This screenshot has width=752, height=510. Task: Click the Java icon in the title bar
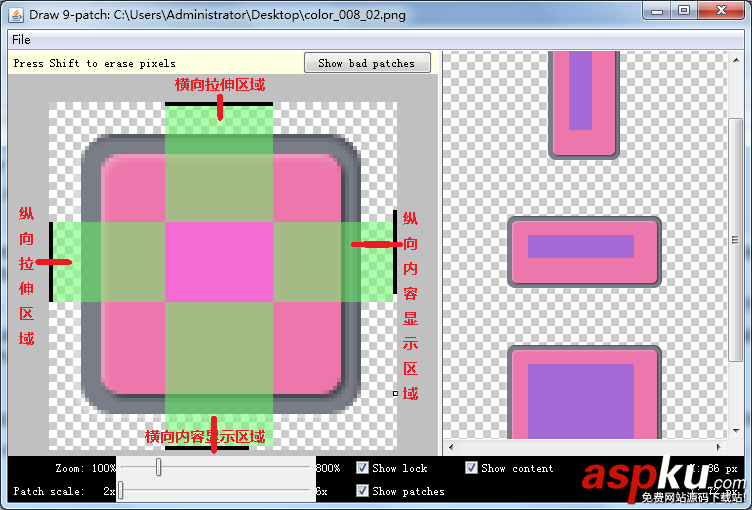click(x=16, y=15)
